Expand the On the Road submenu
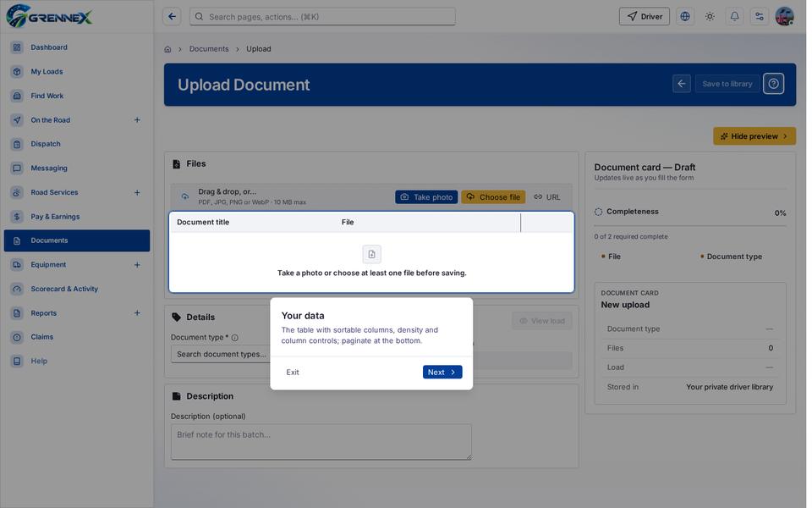Screen dimensions: 812x508 pos(137,119)
